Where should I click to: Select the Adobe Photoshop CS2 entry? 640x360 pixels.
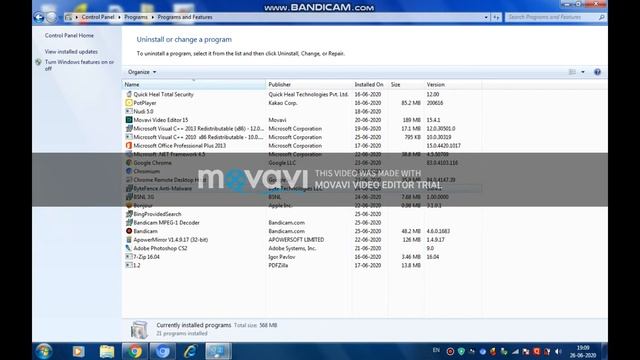(302, 249)
